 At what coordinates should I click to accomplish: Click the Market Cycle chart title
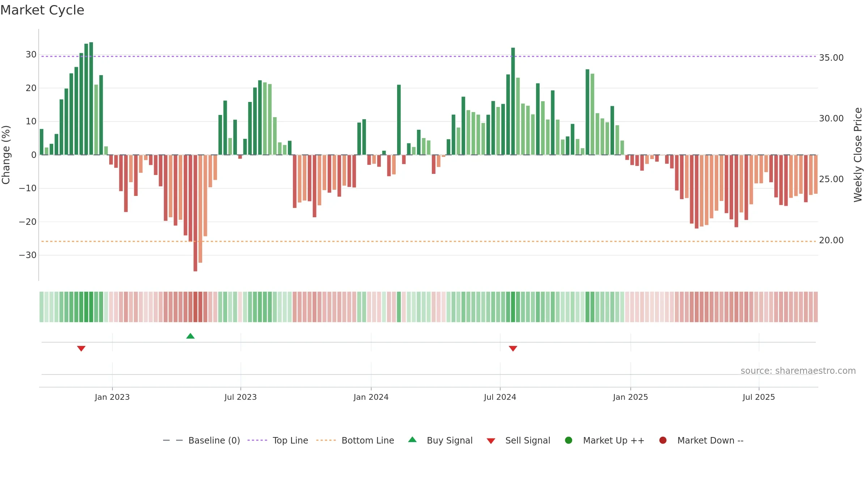pos(42,10)
